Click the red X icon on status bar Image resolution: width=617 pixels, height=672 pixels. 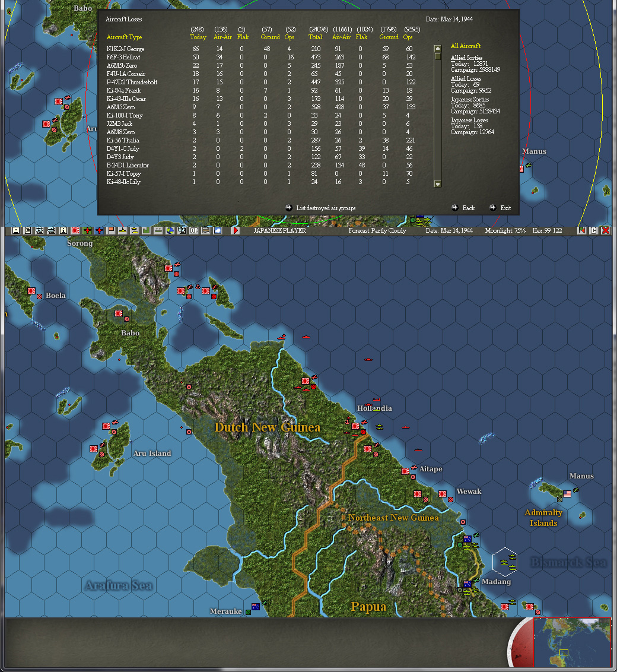point(606,230)
